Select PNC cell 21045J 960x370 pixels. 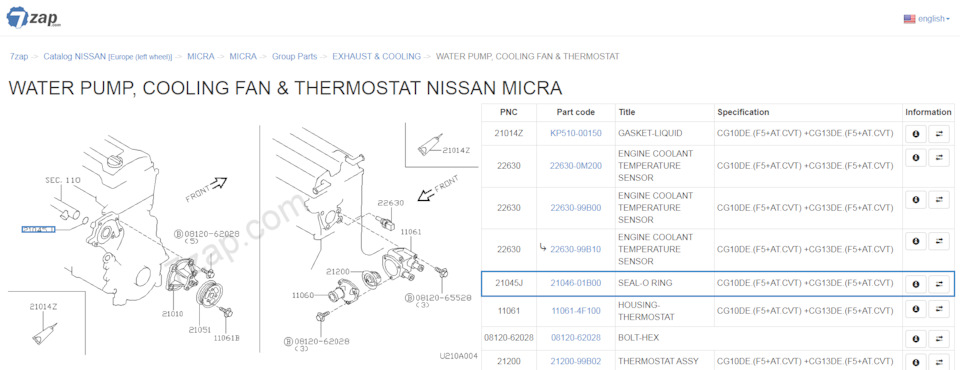click(509, 283)
